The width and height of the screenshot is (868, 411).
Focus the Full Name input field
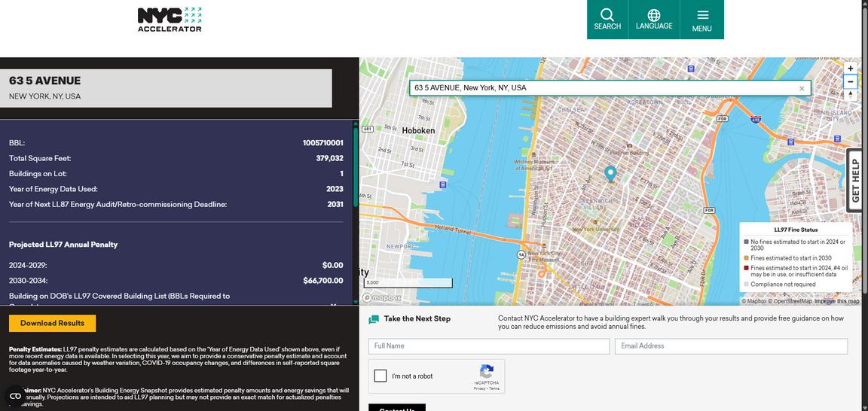pos(489,346)
